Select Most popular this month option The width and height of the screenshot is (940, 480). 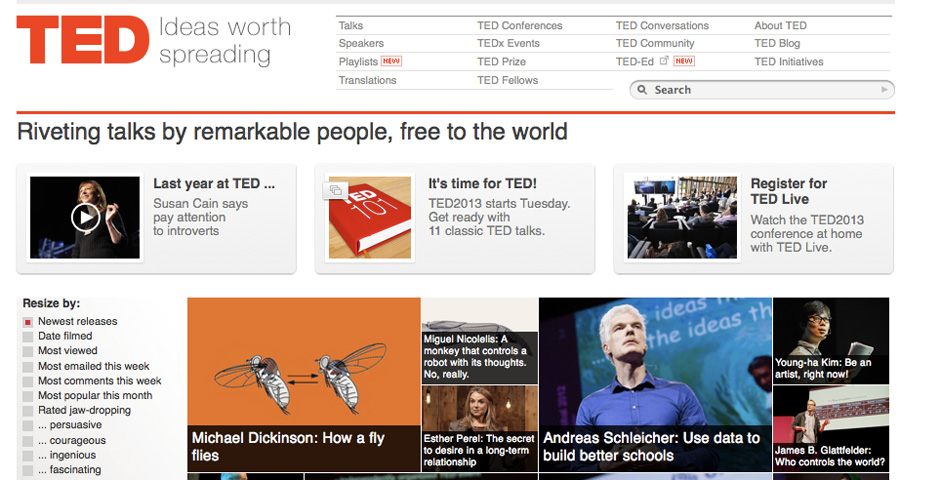pos(28,396)
